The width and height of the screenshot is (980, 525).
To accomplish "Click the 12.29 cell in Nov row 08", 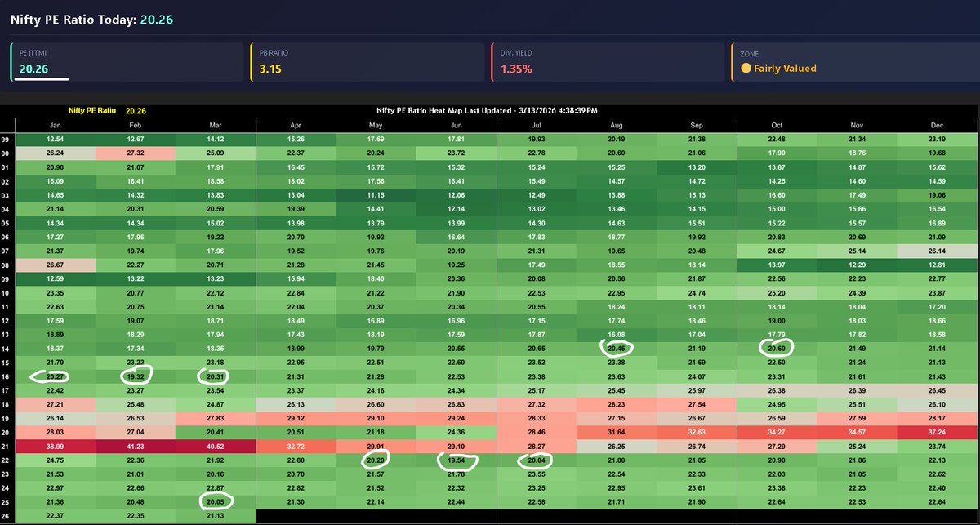I will [857, 265].
